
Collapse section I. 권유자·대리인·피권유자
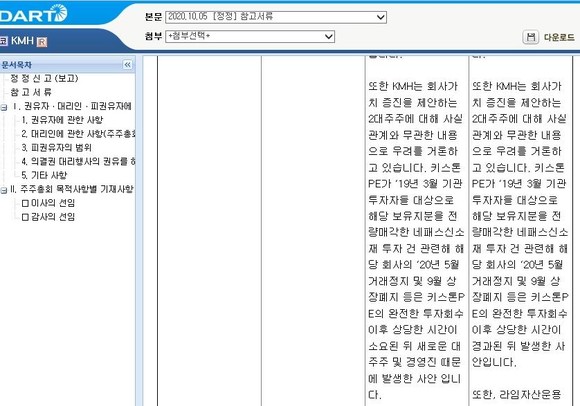(4, 108)
